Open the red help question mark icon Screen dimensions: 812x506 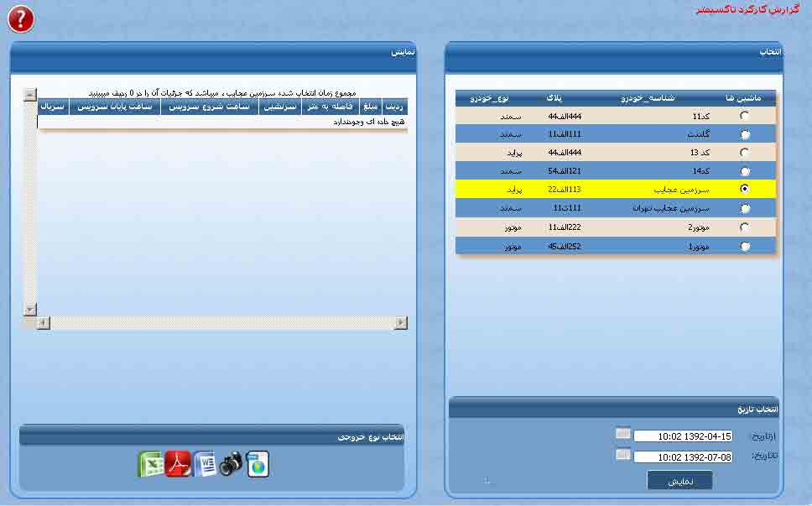click(x=21, y=18)
